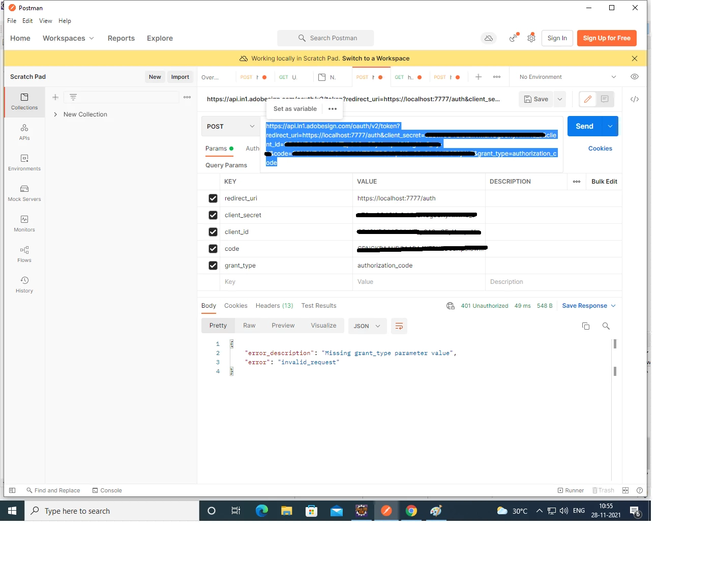Uncheck the client_secret parameter
717x588 pixels.
[213, 215]
